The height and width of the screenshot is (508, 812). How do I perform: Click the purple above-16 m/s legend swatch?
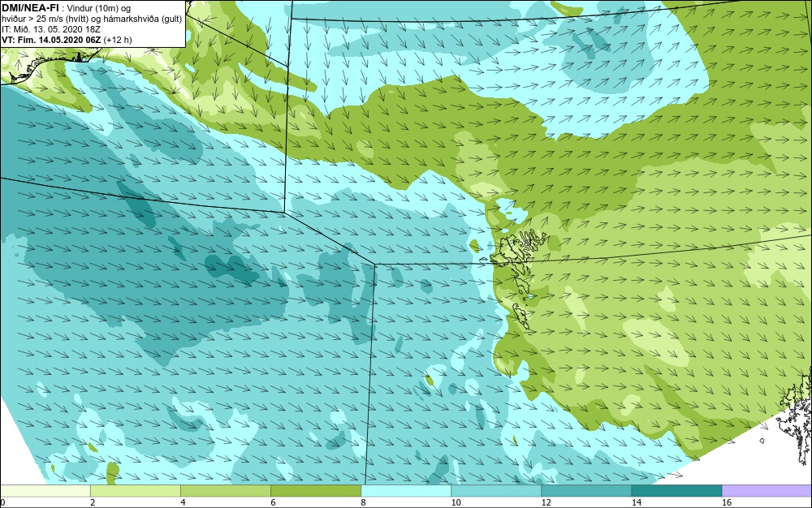(x=767, y=490)
